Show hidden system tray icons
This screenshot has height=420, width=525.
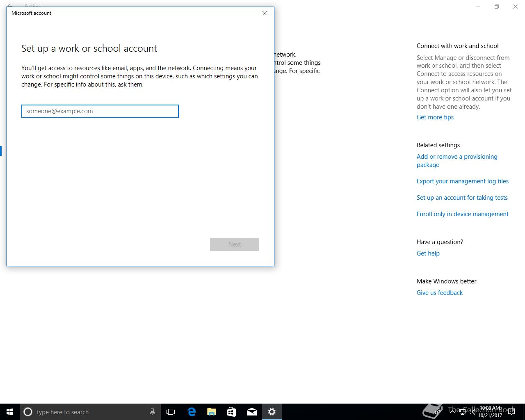point(452,412)
